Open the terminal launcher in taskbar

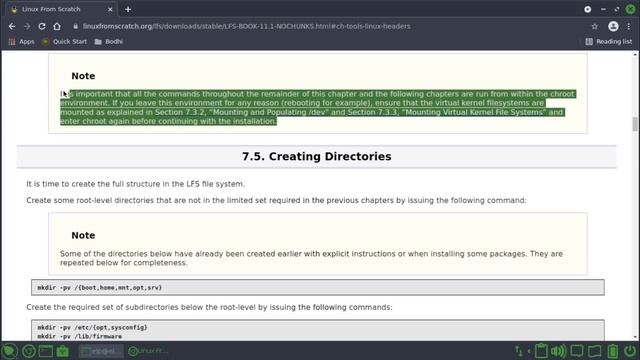[x=46, y=351]
